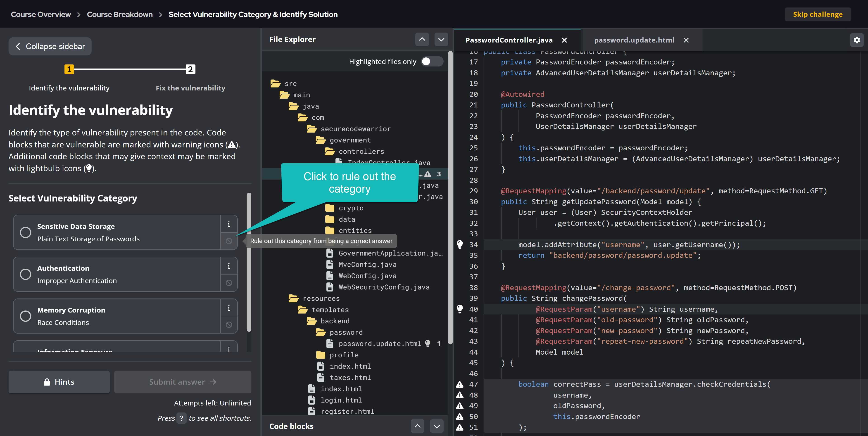The height and width of the screenshot is (436, 868).
Task: Collapse the securecodewarrior folder
Action: pyautogui.click(x=349, y=129)
